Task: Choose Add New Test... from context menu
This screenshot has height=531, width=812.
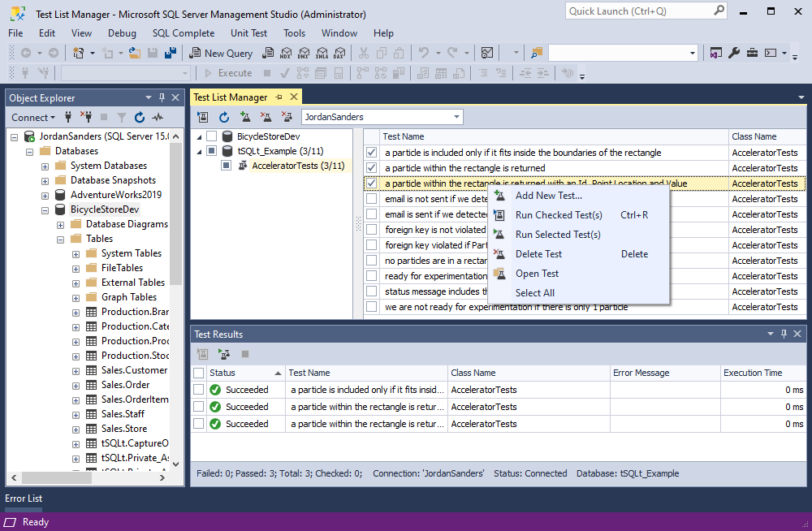Action: 579,196
